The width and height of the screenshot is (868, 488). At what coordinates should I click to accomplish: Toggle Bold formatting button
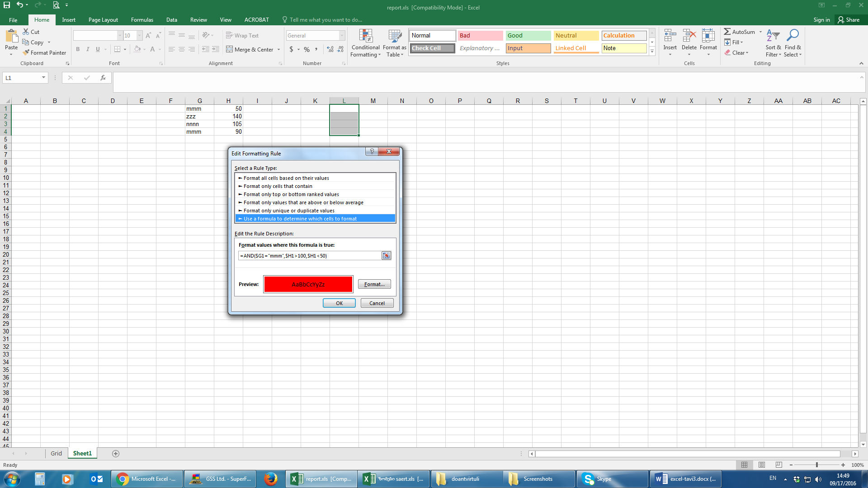(x=78, y=49)
